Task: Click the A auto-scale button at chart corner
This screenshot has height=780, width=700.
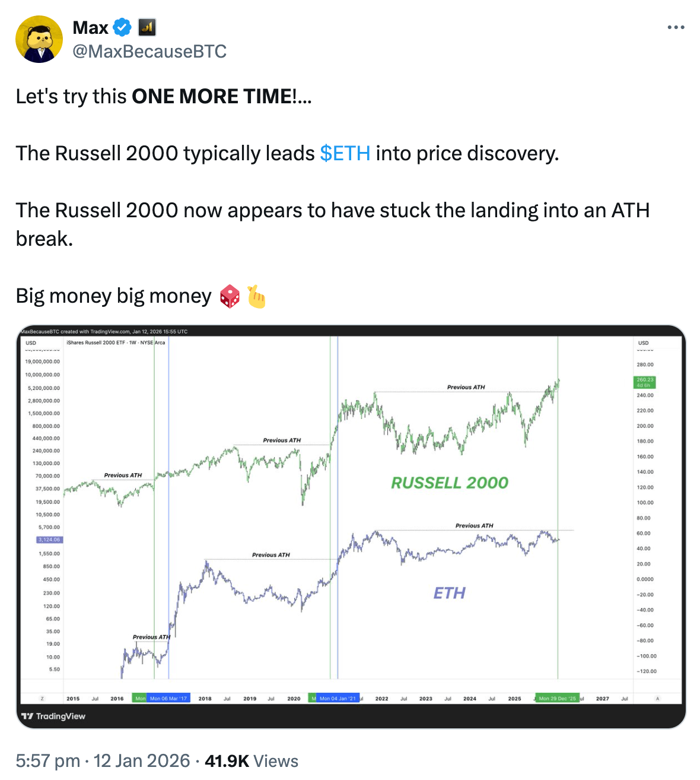Action: point(657,699)
